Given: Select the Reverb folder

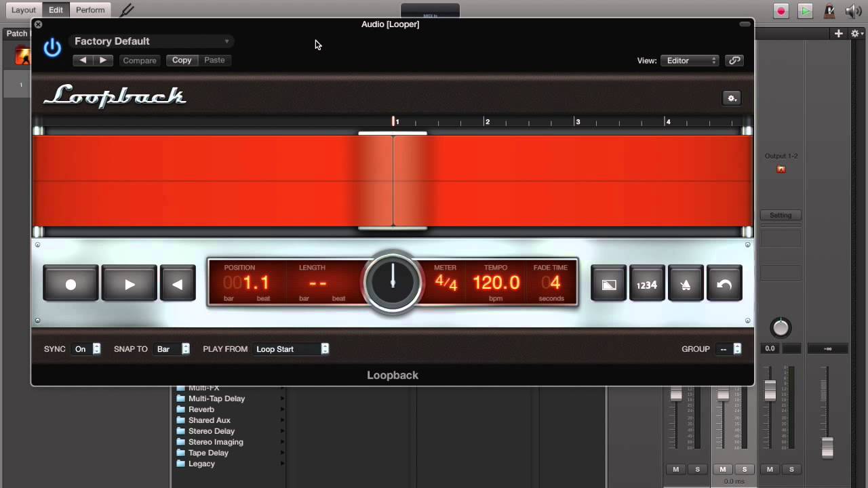Looking at the screenshot, I should click(201, 409).
